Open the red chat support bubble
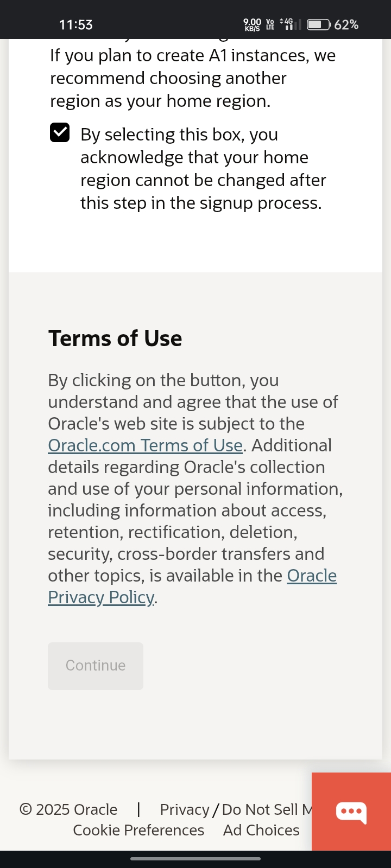The width and height of the screenshot is (391, 868). 351,812
